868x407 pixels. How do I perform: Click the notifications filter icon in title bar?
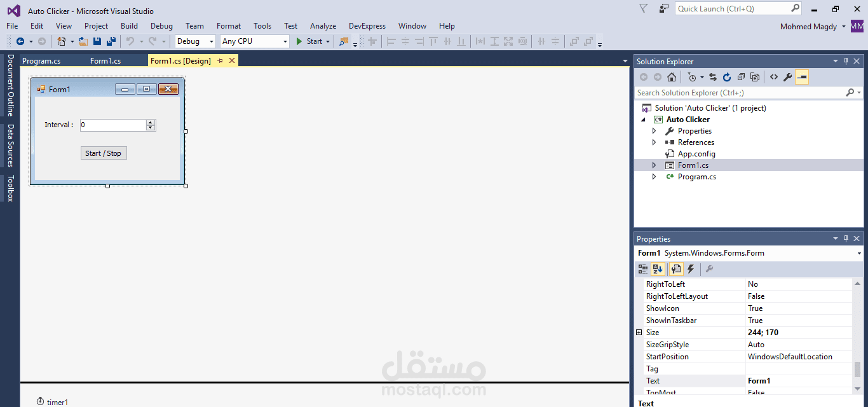(644, 8)
